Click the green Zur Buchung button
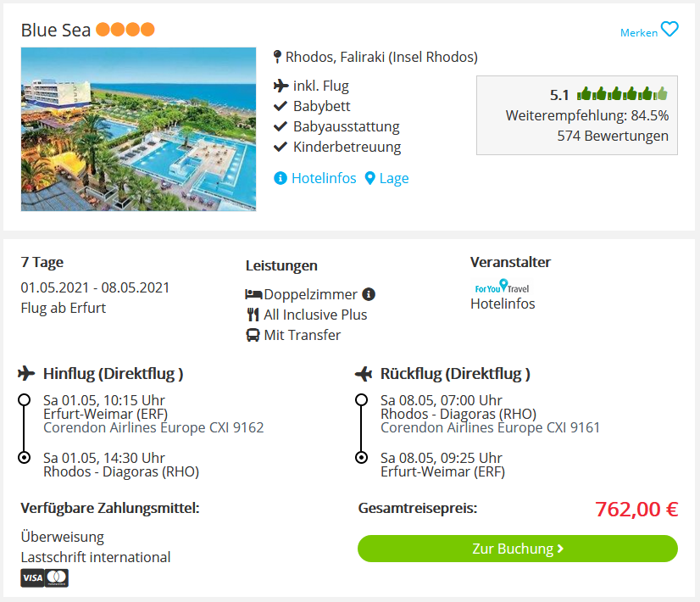 coord(518,549)
